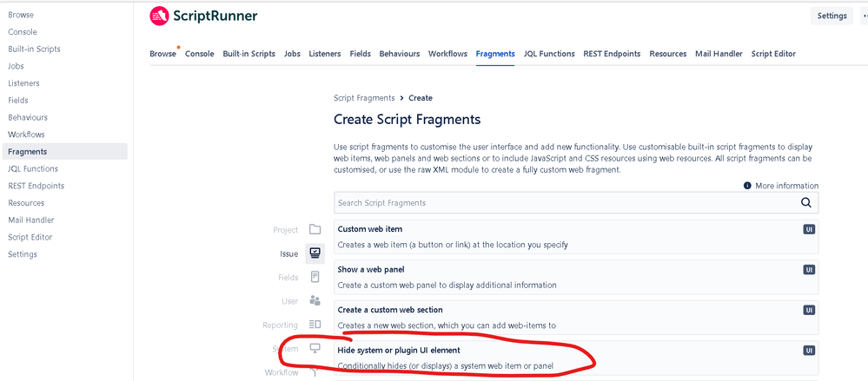Click UI badge on Create a custom web section

click(809, 310)
